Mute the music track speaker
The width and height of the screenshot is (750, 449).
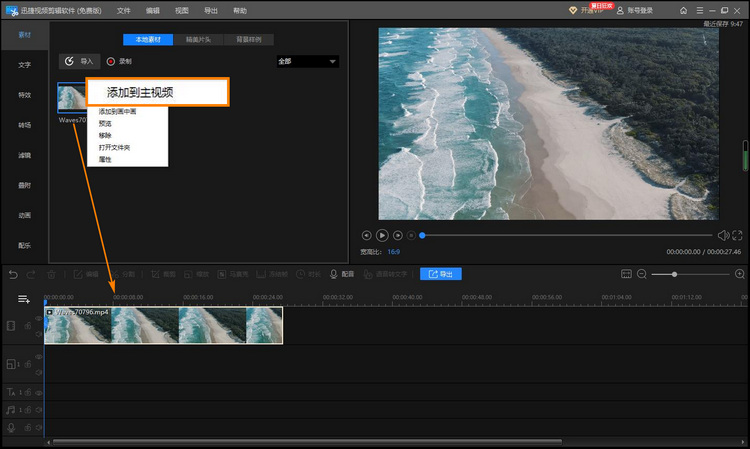pyautogui.click(x=39, y=410)
